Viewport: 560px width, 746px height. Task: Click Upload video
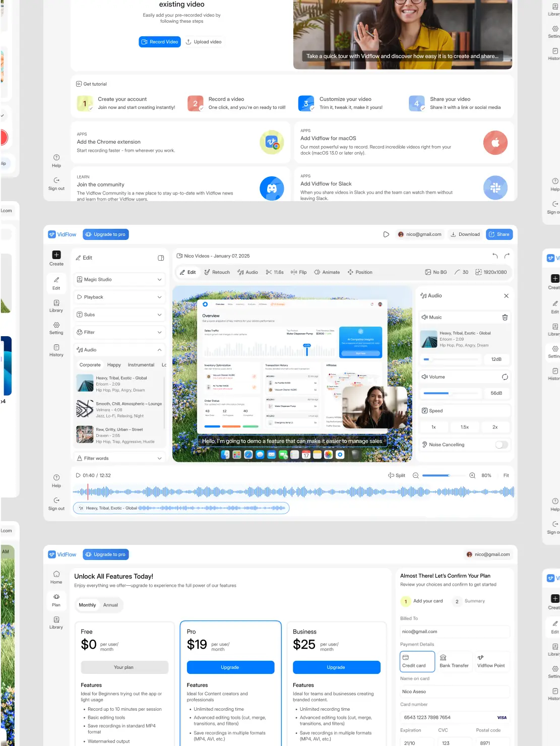204,42
